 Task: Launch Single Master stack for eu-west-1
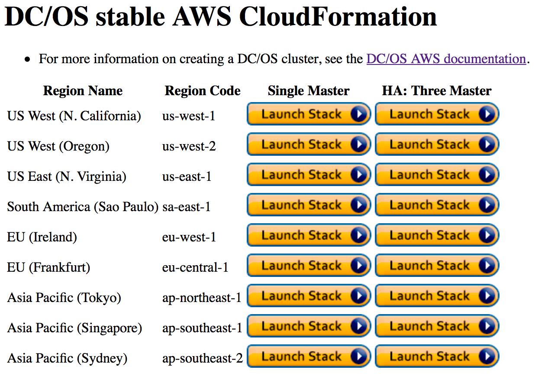click(309, 235)
